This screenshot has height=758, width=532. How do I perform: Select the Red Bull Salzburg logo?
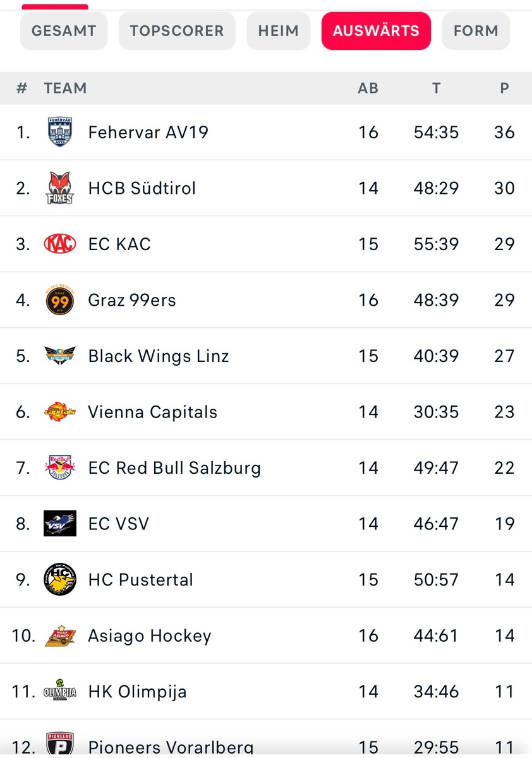pos(60,467)
